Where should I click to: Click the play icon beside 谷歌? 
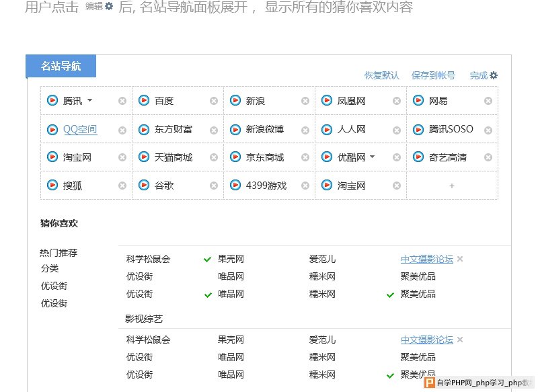point(144,185)
